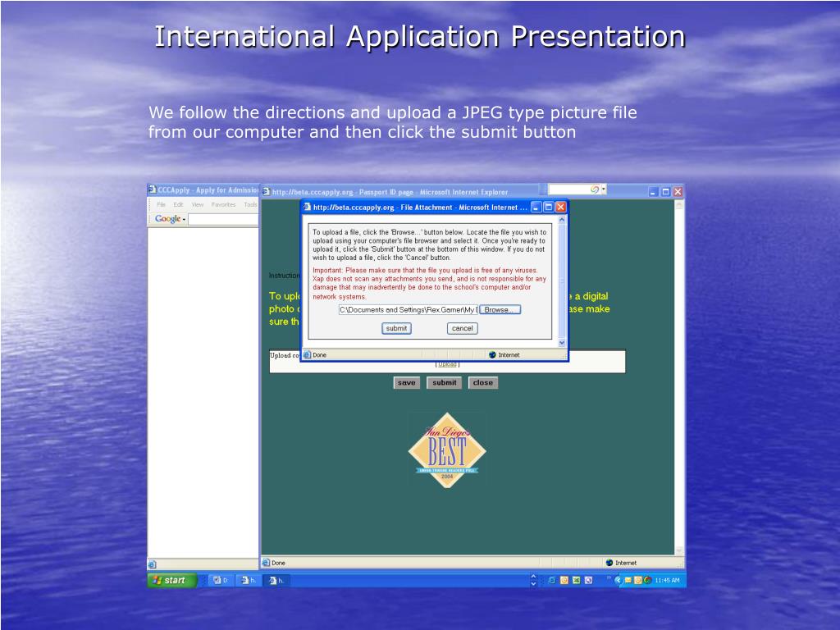Click the grey submit button below Upload box
The height and width of the screenshot is (630, 840).
[444, 382]
